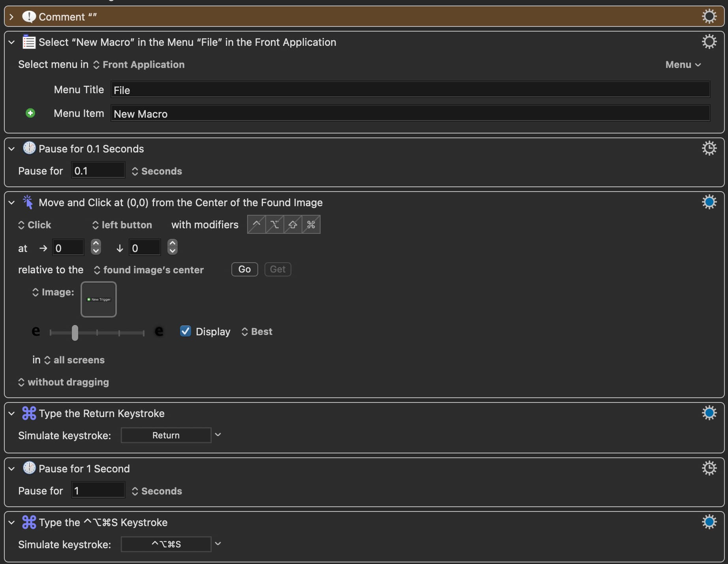Open gear menu for Pause 0.1 Seconds action
Viewport: 728px width, 564px height.
pos(709,149)
